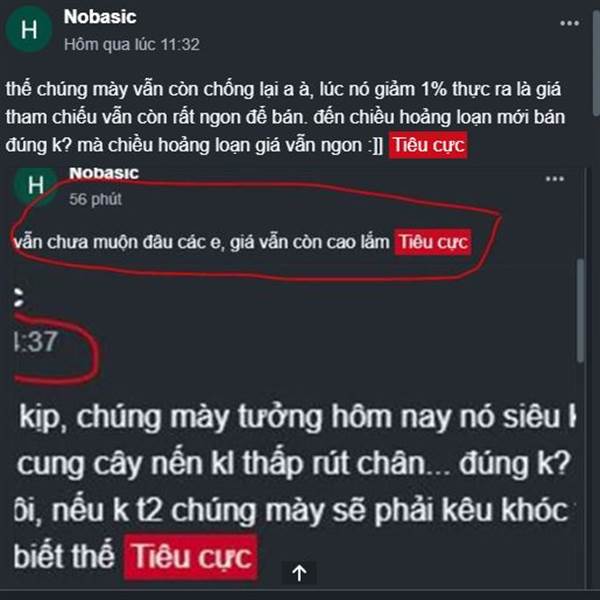Click the inner scrollbar thumb beside the circled post
Viewport: 600px width, 600px height.
(x=580, y=310)
